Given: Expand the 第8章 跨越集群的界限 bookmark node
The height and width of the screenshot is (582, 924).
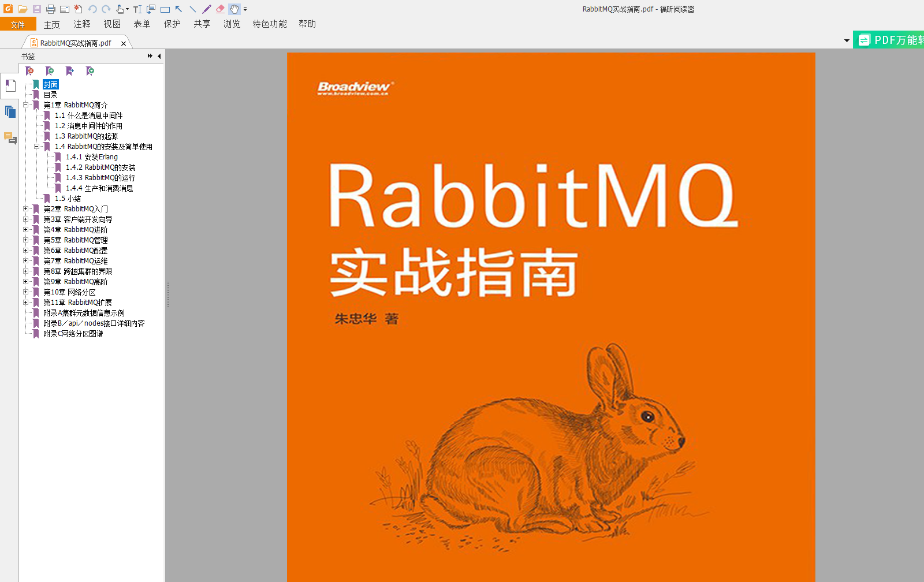Looking at the screenshot, I should pos(25,271).
